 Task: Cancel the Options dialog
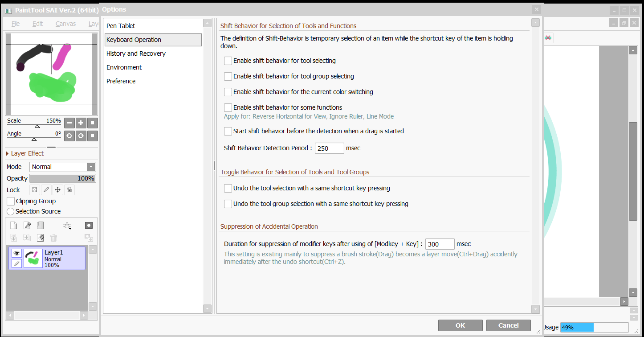[509, 325]
